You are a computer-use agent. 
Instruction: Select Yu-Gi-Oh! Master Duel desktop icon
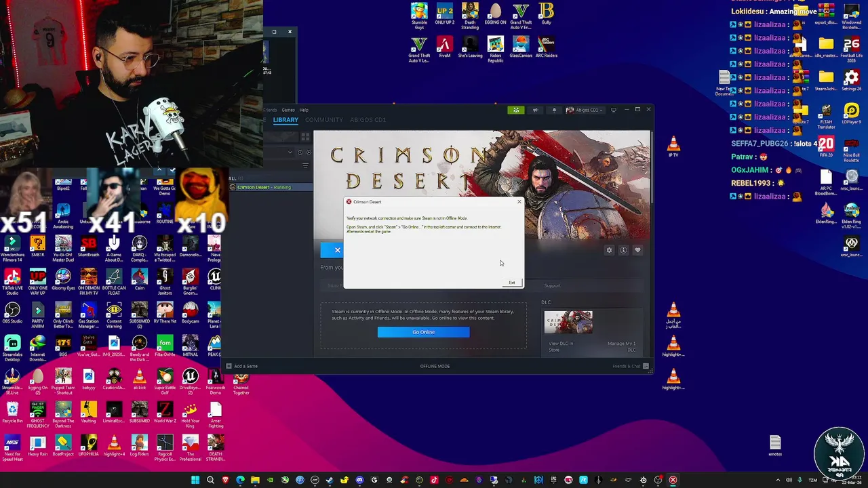pyautogui.click(x=63, y=249)
